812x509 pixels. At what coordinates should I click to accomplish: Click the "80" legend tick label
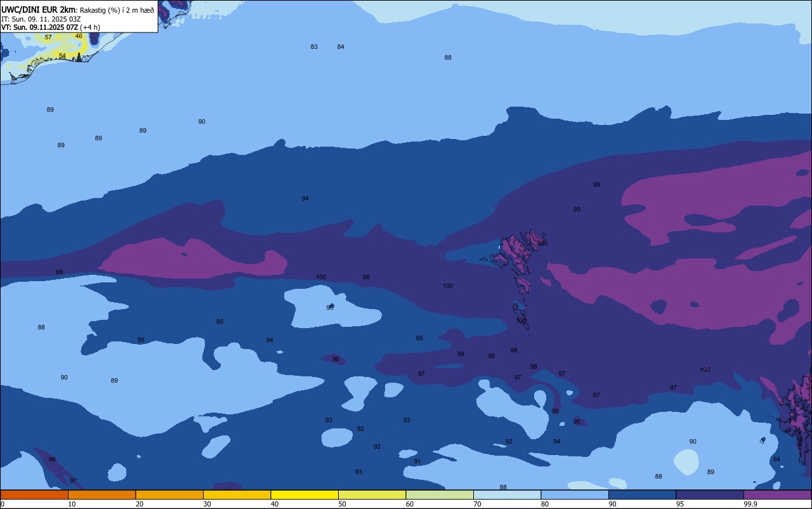545,504
